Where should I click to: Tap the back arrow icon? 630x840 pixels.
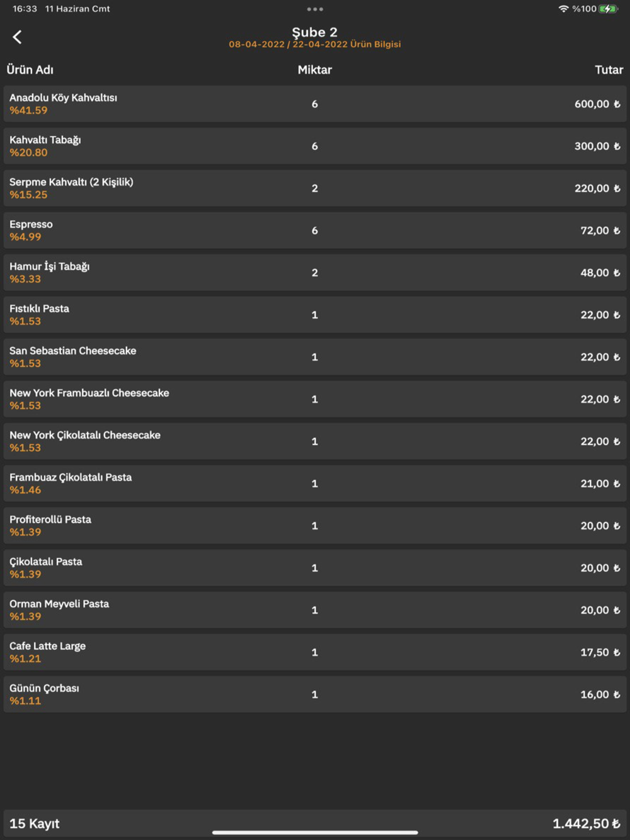(18, 37)
